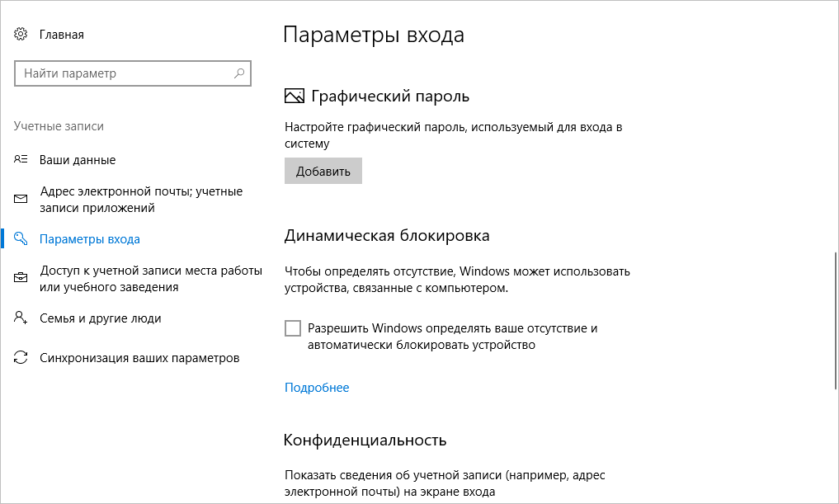The image size is (839, 504).
Task: Open the Главная settings home
Action: point(62,35)
